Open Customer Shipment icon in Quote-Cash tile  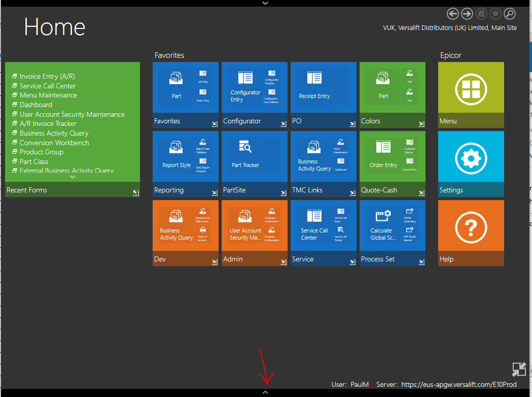410,146
